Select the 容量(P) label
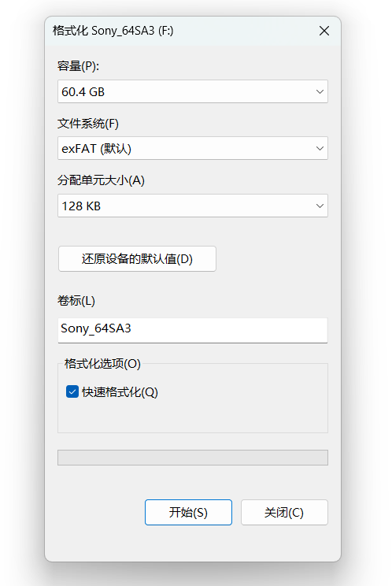 (78, 66)
